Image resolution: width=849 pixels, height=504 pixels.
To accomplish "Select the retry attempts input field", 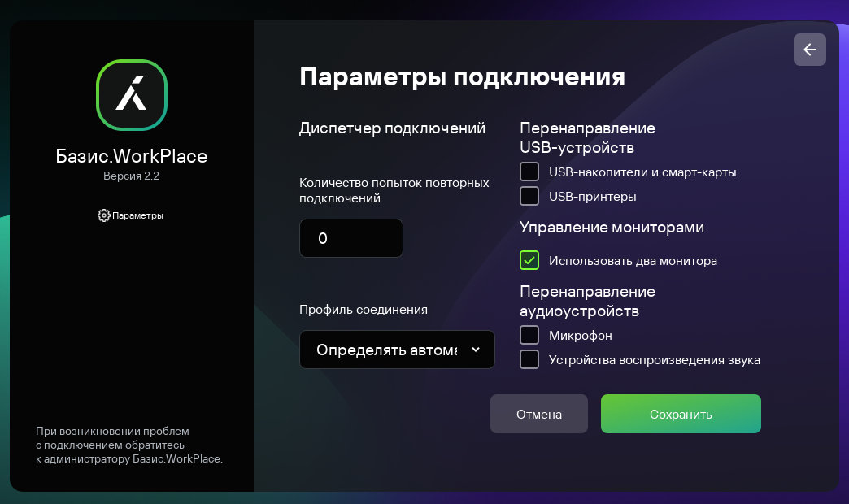I will pos(351,237).
